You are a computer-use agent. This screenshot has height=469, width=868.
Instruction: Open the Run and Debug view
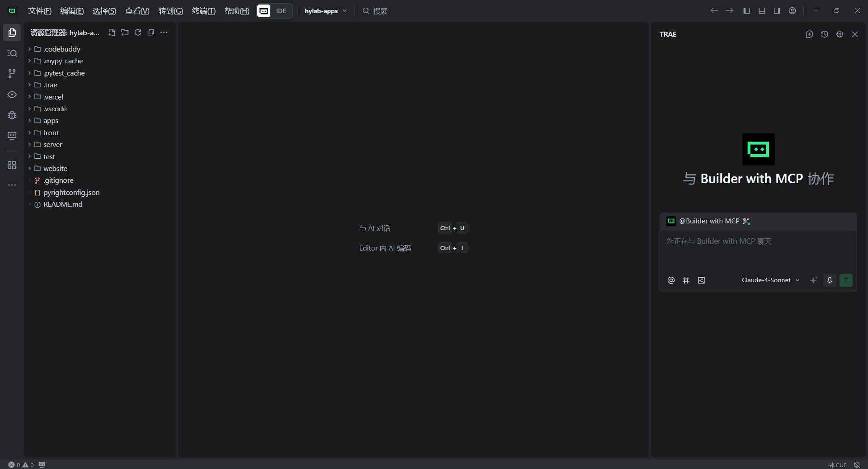coord(12,115)
